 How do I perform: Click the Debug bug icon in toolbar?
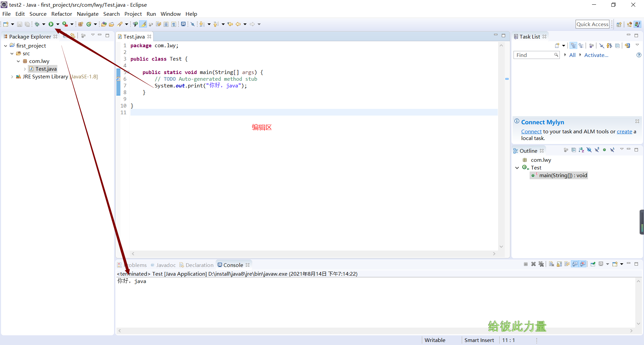(37, 24)
